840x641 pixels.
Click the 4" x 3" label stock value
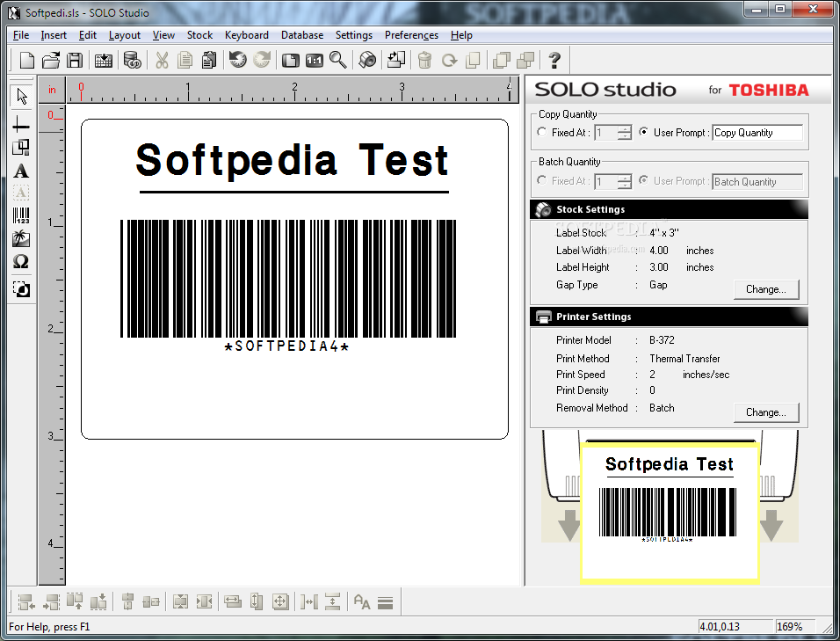663,233
